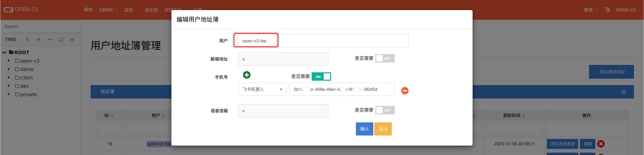Click the double-arrow icon in tree toolbar
The width and height of the screenshot is (644, 155).
[72, 40]
